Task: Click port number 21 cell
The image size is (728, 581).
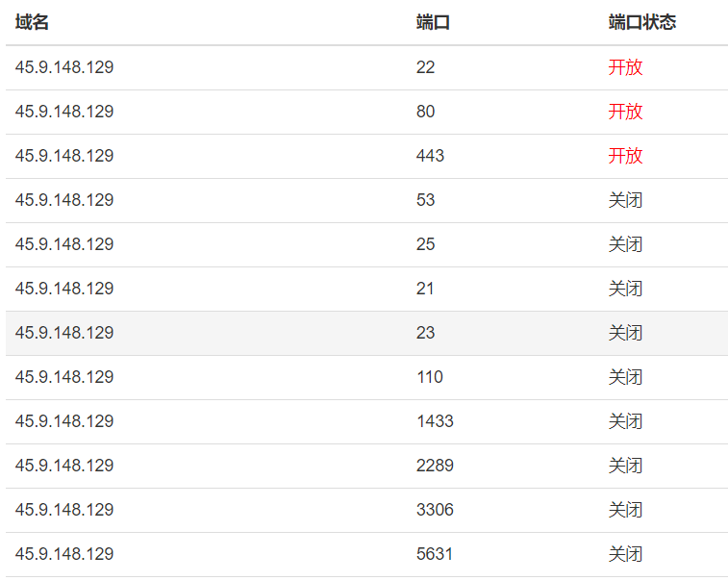Action: click(x=425, y=289)
